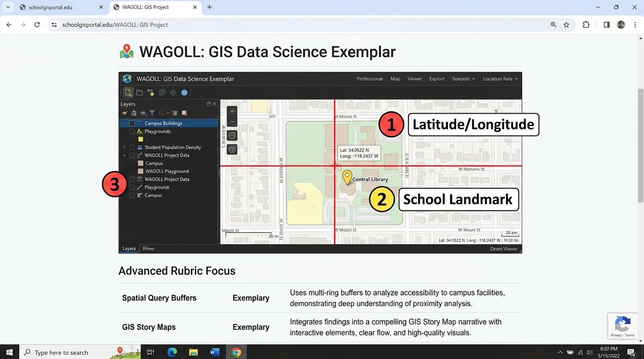Float the Layers panel using the undock icon
This screenshot has height=359, width=644.
(x=209, y=104)
